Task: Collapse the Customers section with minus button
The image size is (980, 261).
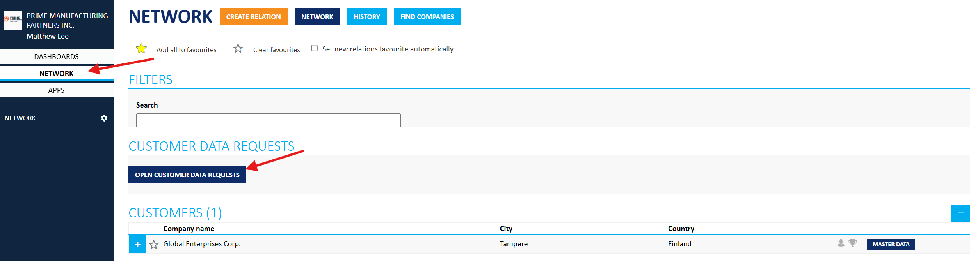Action: (960, 213)
